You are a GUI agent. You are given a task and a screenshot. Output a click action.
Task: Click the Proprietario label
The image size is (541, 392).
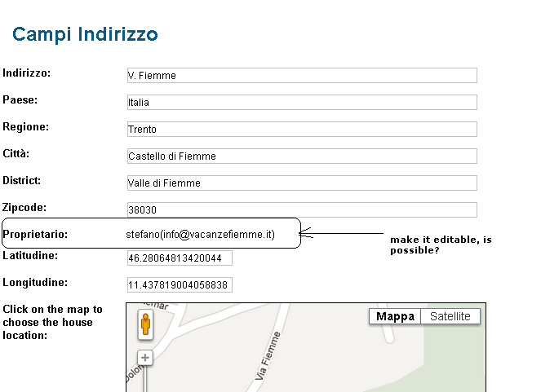coord(35,234)
